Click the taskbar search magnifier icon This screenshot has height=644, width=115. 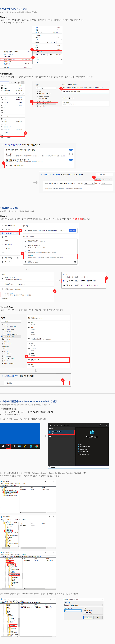pyautogui.click(x=8, y=446)
